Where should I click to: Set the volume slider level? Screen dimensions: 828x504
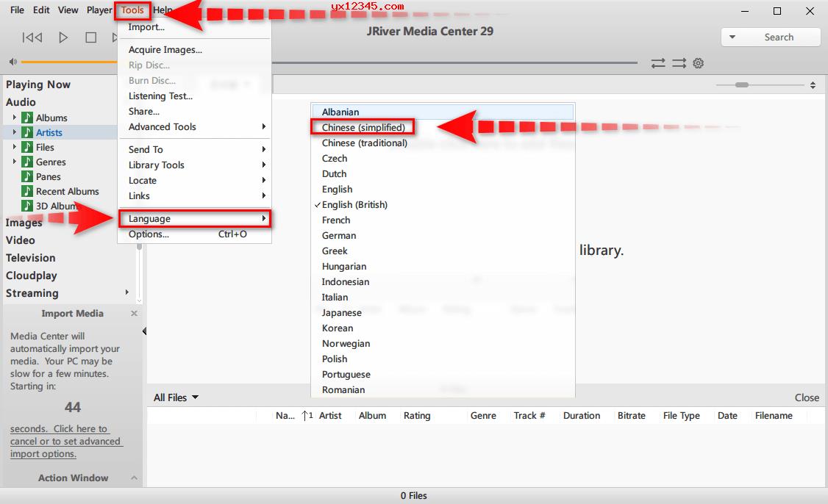point(68,62)
